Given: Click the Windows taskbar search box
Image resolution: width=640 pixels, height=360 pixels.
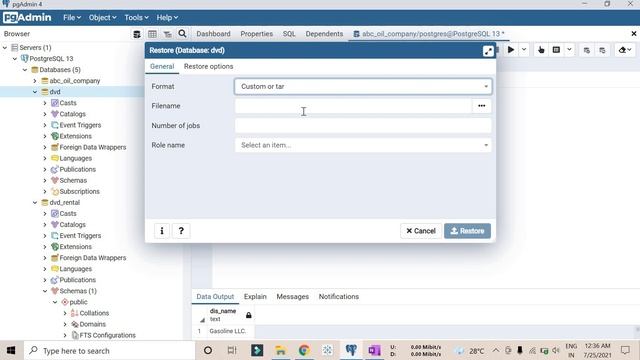Looking at the screenshot, I should (x=109, y=351).
